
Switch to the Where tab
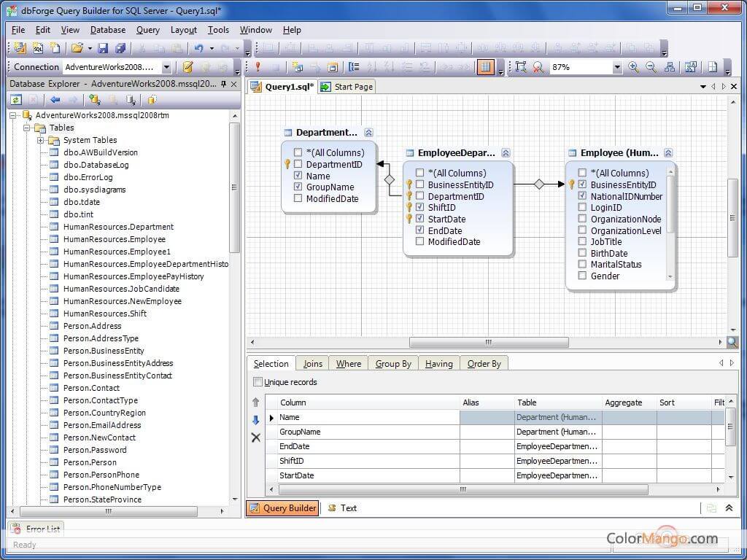pos(349,364)
